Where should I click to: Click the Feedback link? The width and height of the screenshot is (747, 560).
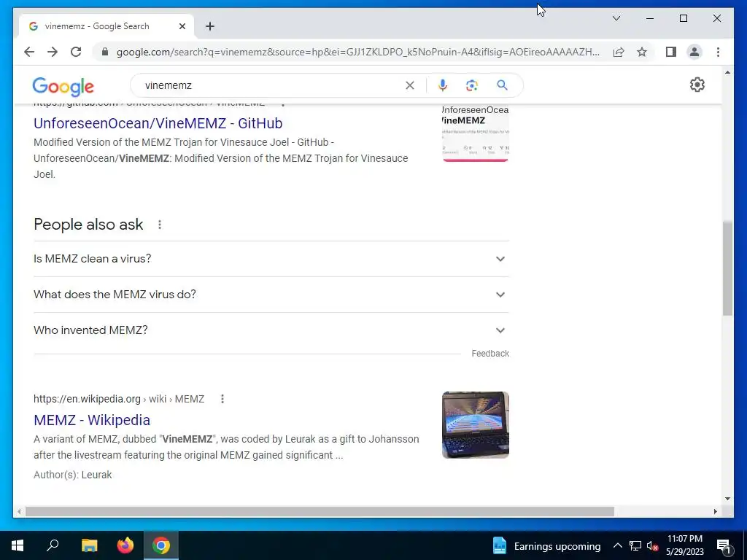tap(490, 354)
